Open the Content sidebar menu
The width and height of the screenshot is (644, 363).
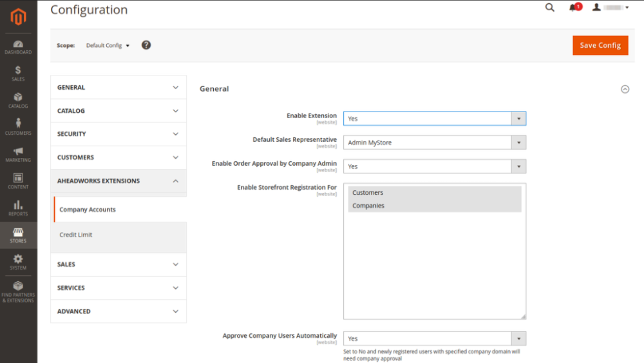coord(18,181)
